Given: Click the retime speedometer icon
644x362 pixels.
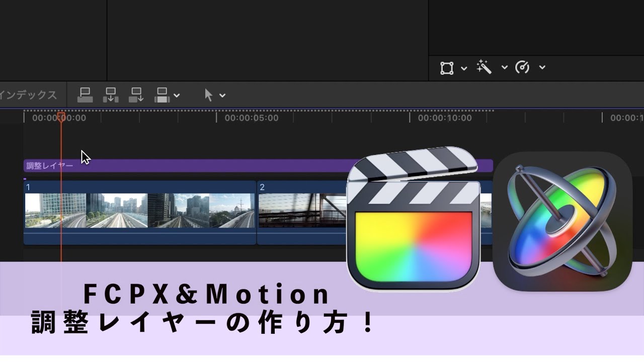Looking at the screenshot, I should pos(523,67).
